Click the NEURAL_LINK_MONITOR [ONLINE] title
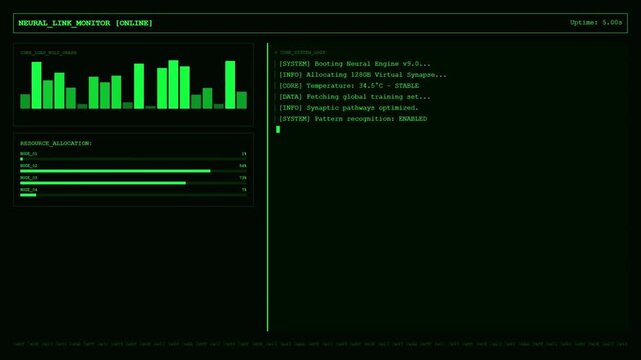This screenshot has height=360, width=641. click(x=85, y=23)
